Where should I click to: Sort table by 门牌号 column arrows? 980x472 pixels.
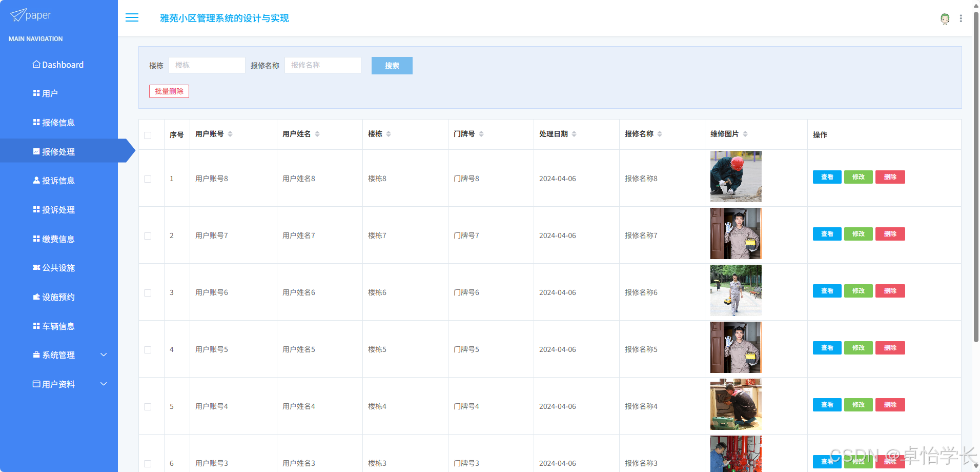[x=481, y=134]
